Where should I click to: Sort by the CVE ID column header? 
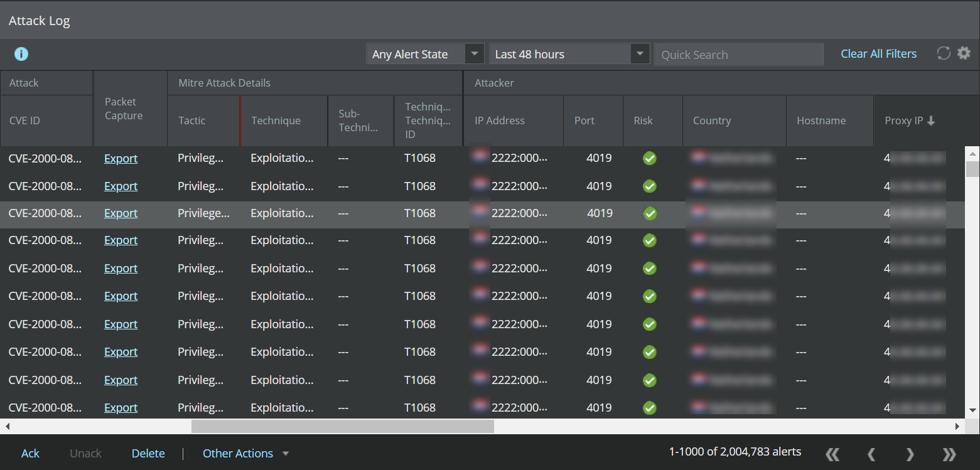tap(46, 120)
